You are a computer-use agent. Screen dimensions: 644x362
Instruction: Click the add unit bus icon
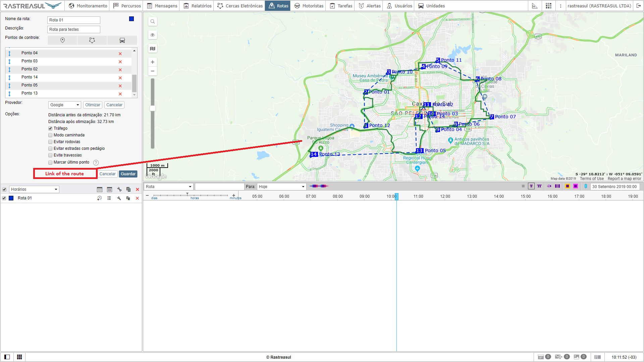click(122, 40)
